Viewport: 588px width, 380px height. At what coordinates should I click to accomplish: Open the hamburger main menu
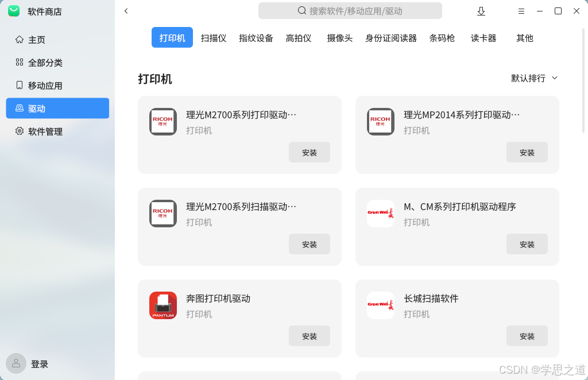(x=521, y=11)
